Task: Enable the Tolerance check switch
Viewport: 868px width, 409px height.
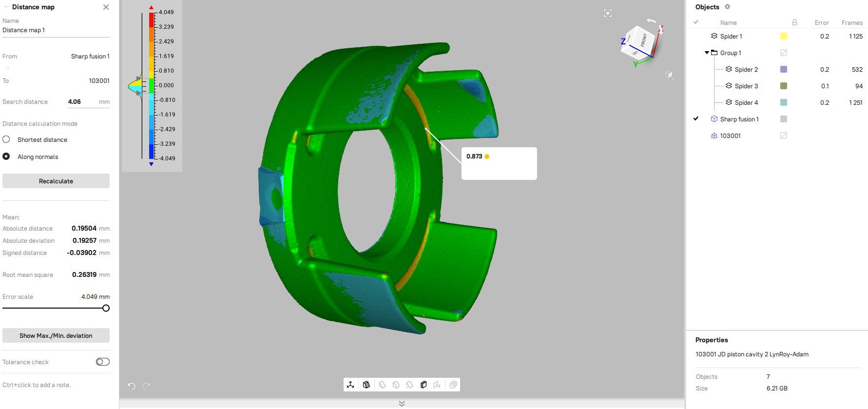Action: click(x=103, y=362)
